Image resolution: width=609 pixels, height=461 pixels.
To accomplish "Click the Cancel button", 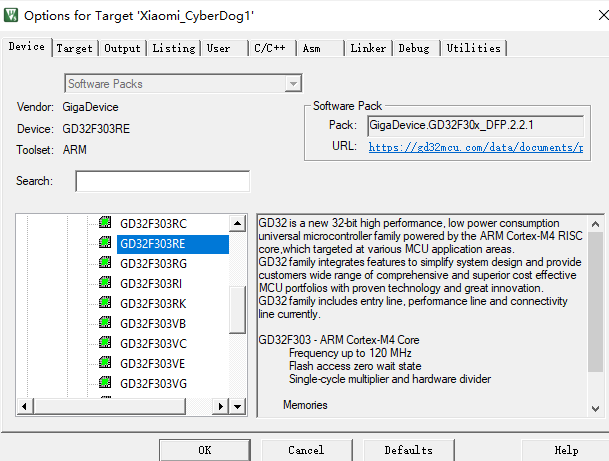I will click(306, 450).
